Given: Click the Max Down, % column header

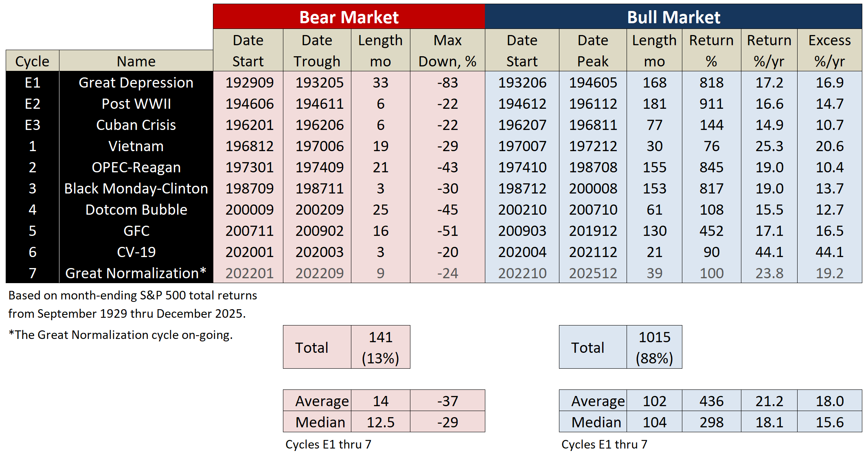Looking at the screenshot, I should click(447, 51).
